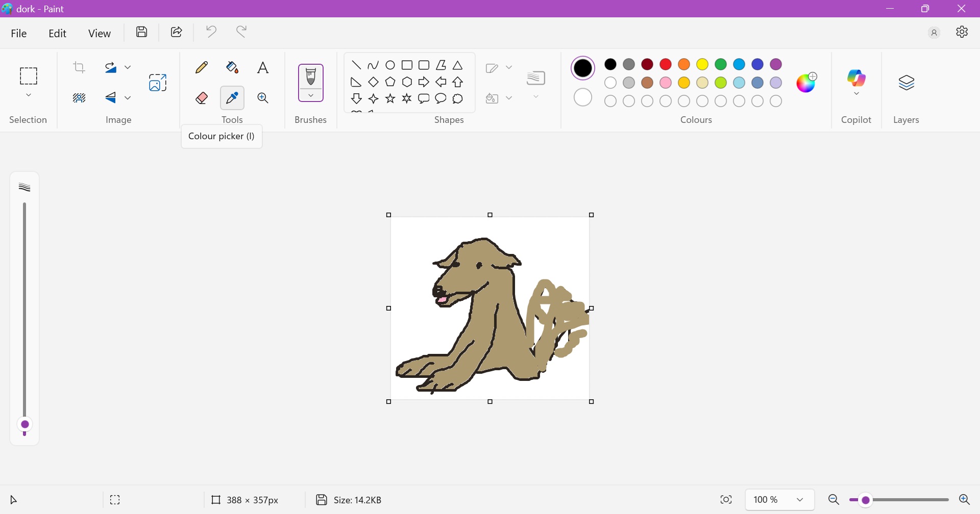This screenshot has width=980, height=514.
Task: Expand the Brushes dropdown
Action: (x=311, y=96)
